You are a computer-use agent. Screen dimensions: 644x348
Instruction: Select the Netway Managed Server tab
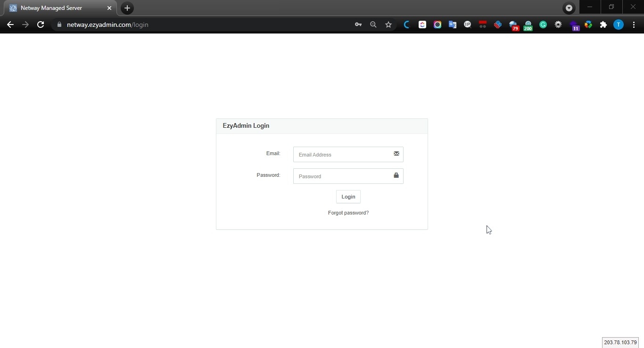pos(60,8)
